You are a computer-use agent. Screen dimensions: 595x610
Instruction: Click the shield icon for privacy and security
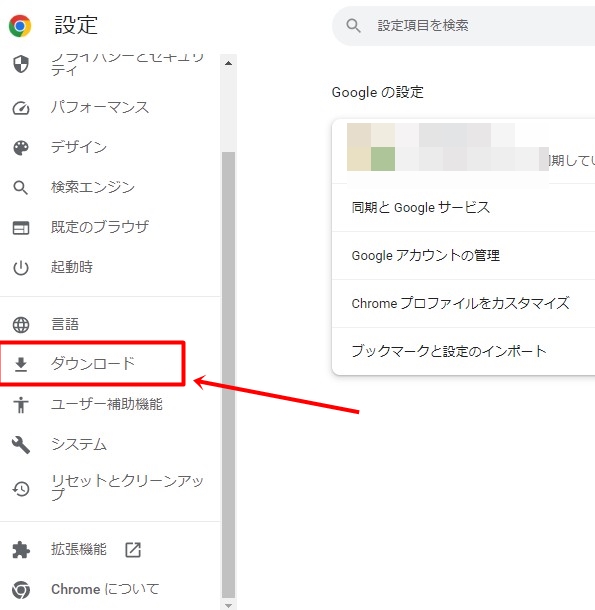point(21,64)
